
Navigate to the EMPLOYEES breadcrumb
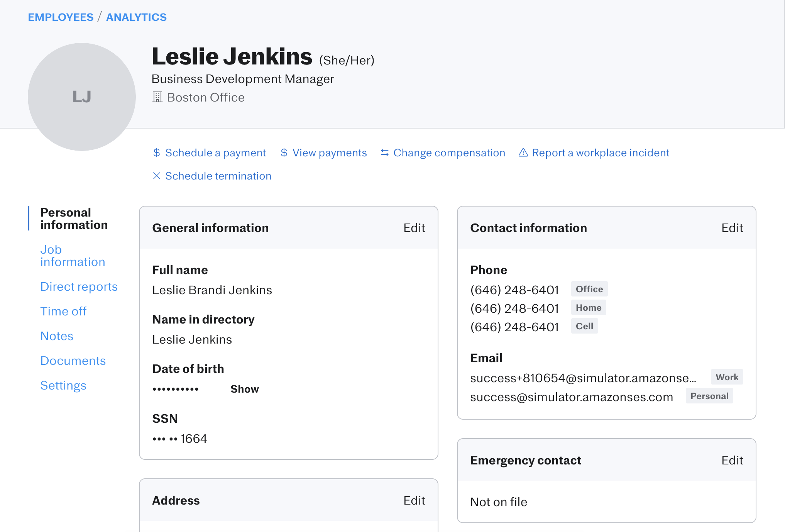pos(61,17)
